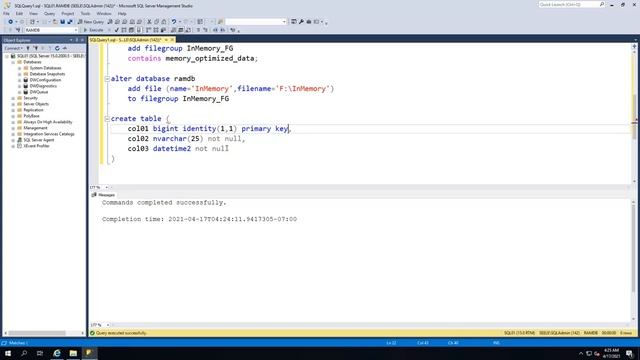Click the Object Explorer refresh icon
Viewport: 640px width, 360px height.
pyautogui.click(x=57, y=48)
